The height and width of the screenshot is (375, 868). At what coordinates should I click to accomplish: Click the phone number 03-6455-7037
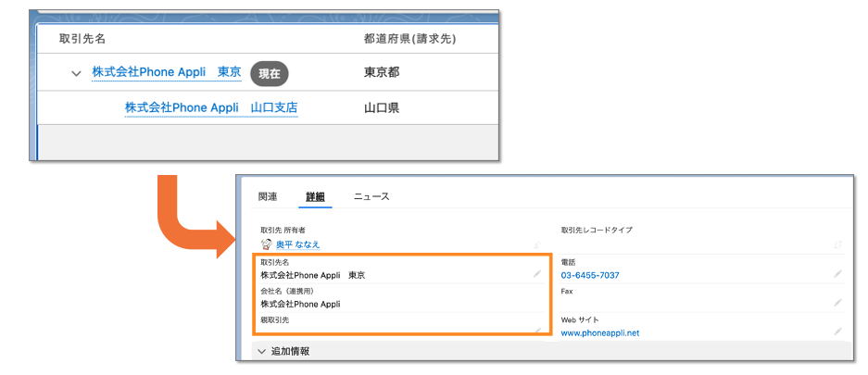590,275
